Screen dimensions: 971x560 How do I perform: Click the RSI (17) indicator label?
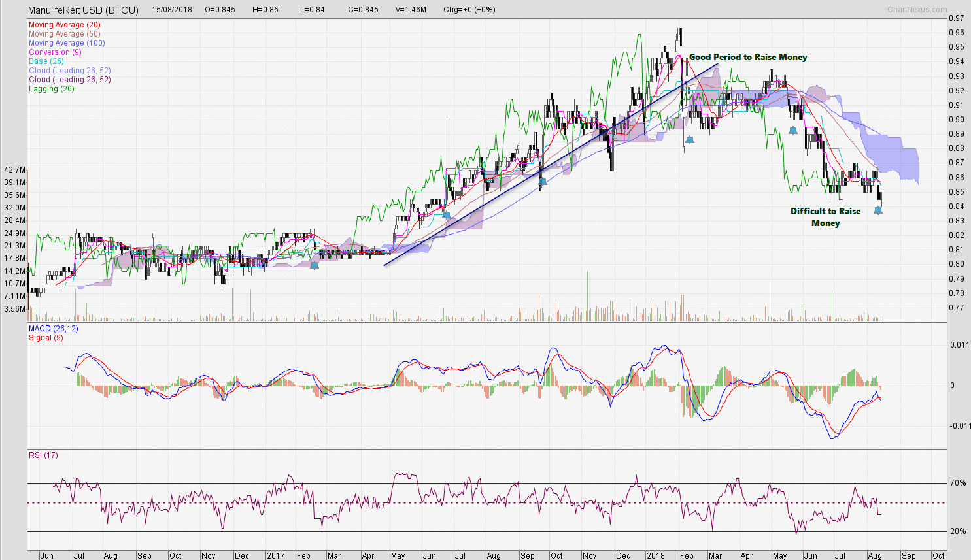43,455
